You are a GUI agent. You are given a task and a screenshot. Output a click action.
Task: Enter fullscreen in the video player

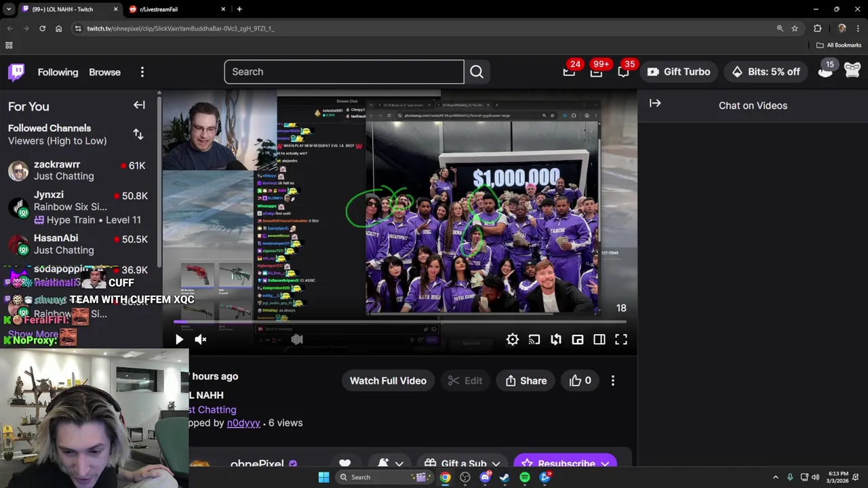[x=621, y=340]
